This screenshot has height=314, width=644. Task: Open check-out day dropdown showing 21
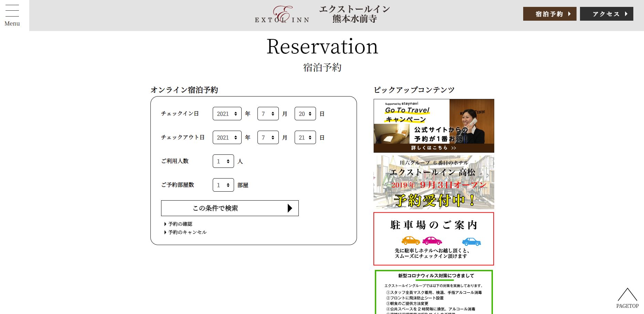[x=305, y=138]
